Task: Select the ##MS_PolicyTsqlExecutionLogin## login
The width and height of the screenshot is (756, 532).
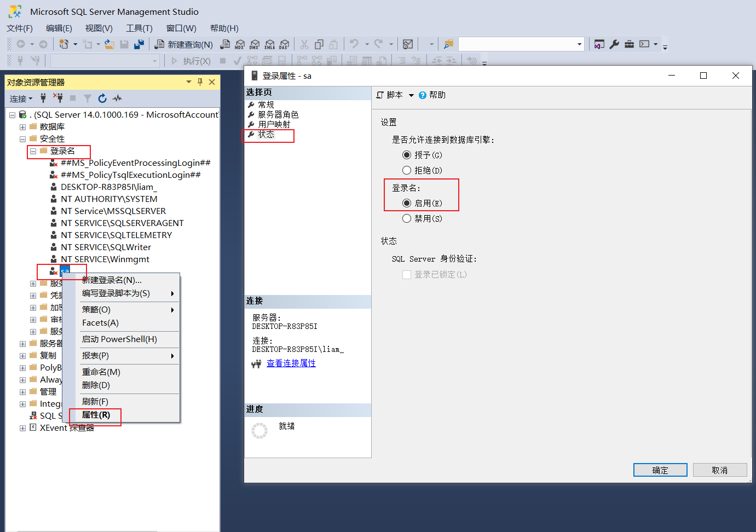Action: 131,175
